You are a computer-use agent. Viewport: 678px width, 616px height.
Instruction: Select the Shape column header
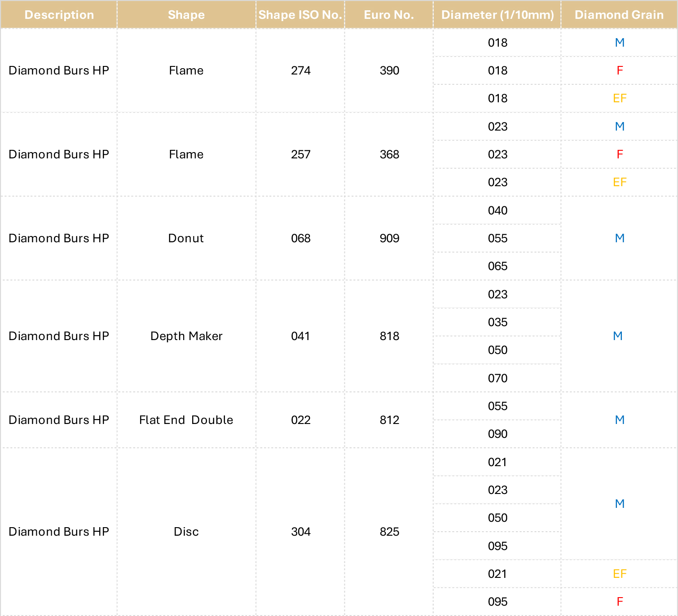[x=186, y=15]
